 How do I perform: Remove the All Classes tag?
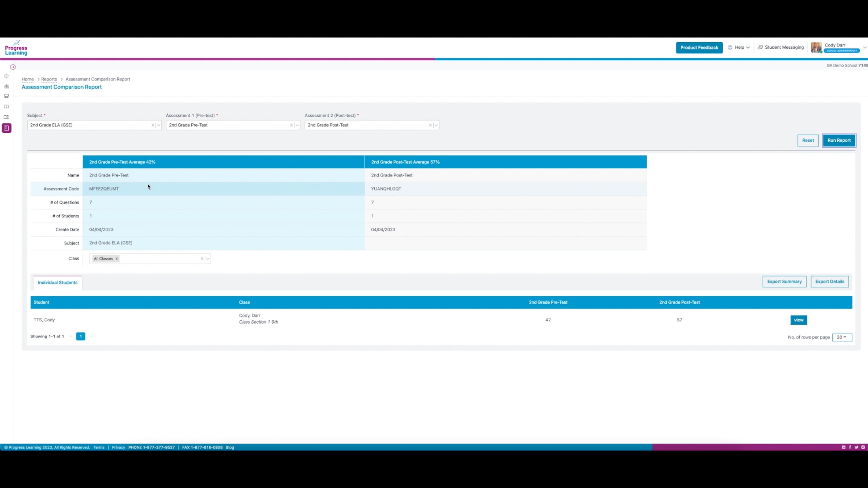pyautogui.click(x=116, y=259)
